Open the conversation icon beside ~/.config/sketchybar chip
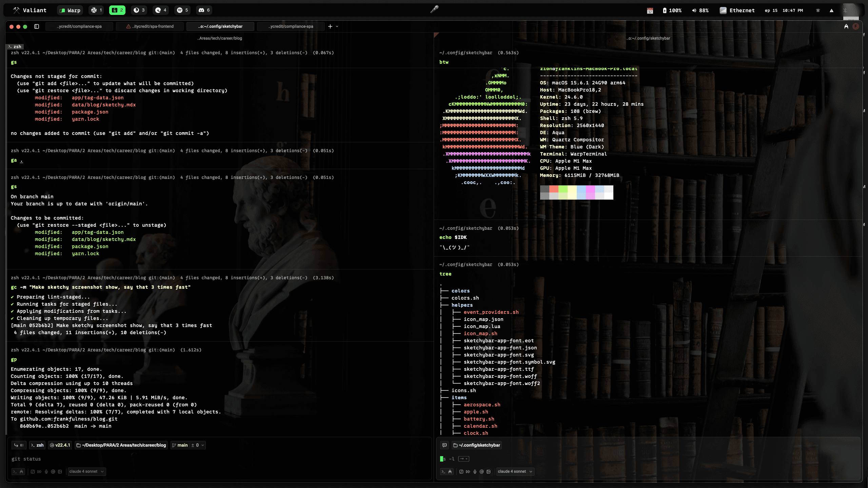868x488 pixels. [444, 445]
